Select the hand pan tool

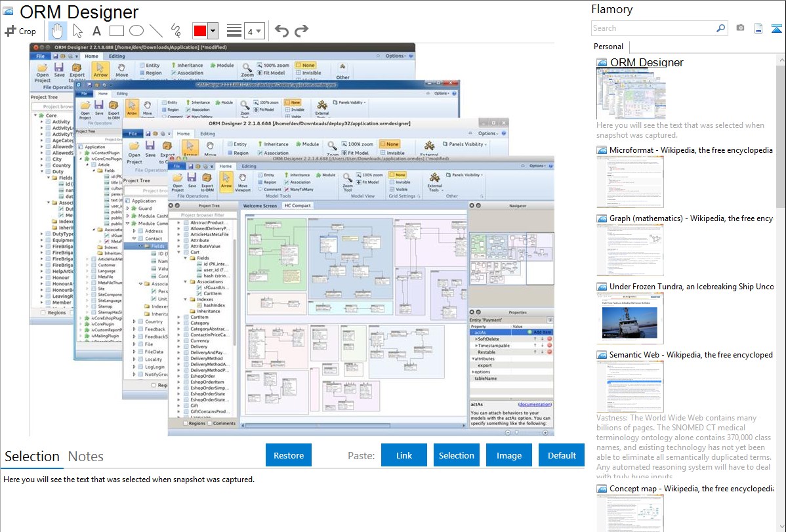(x=57, y=31)
